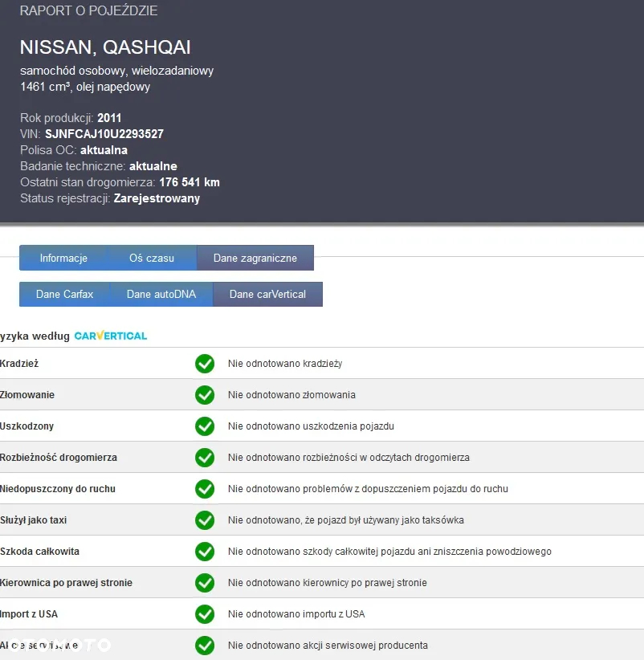Viewport: 644px width, 660px height.
Task: Click text Nie odnotowano kradzieży
Action: 285,363
